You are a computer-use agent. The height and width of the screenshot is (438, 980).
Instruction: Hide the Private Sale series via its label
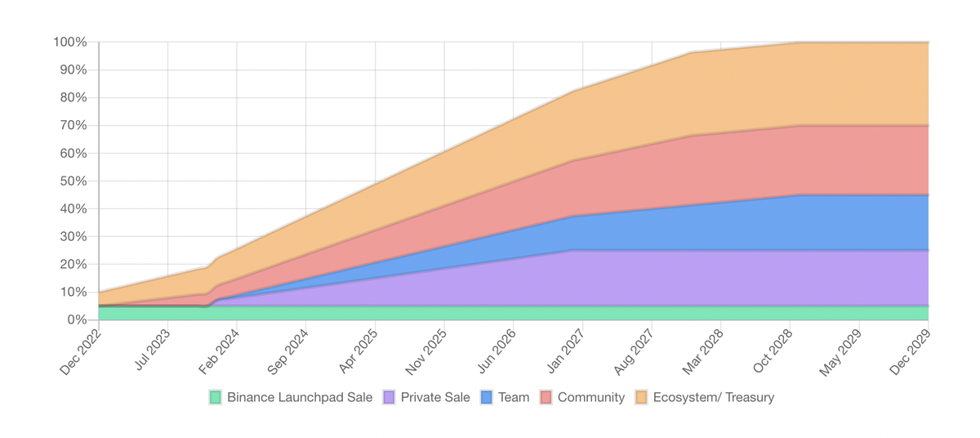[435, 398]
